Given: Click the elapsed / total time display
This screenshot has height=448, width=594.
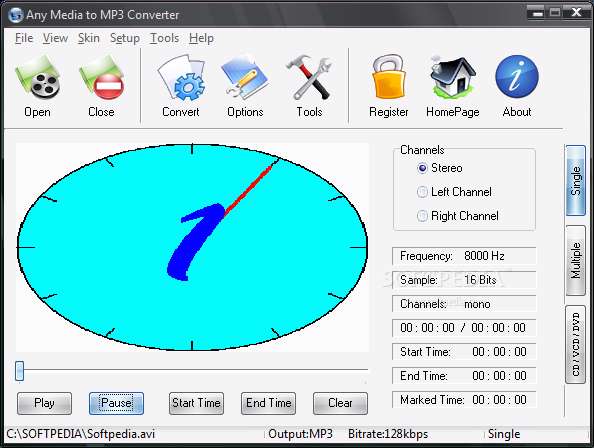Looking at the screenshot, I should pyautogui.click(x=464, y=328).
